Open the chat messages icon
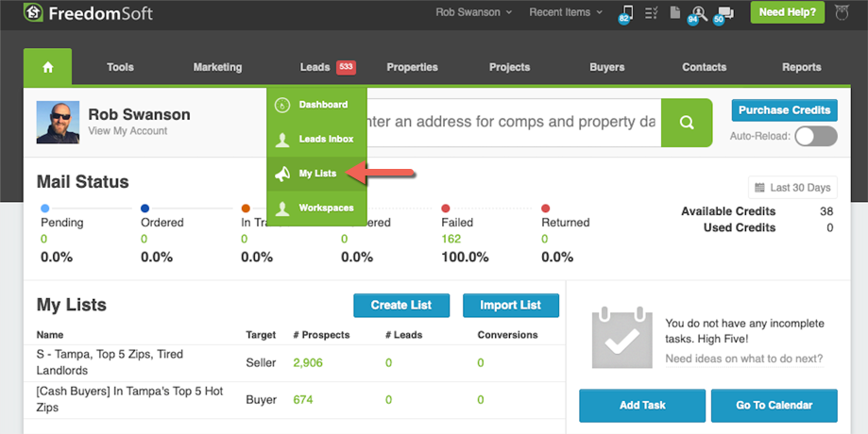This screenshot has height=434, width=868. coord(724,14)
